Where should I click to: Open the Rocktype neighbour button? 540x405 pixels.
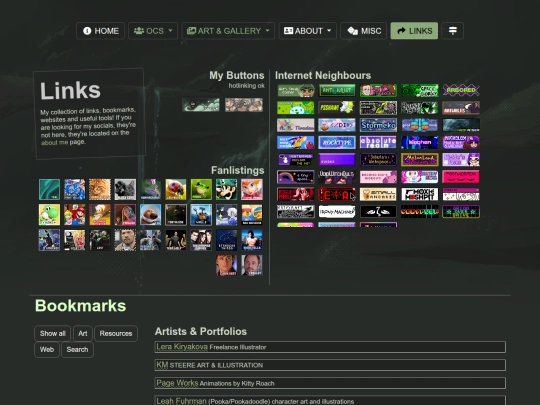[337, 142]
